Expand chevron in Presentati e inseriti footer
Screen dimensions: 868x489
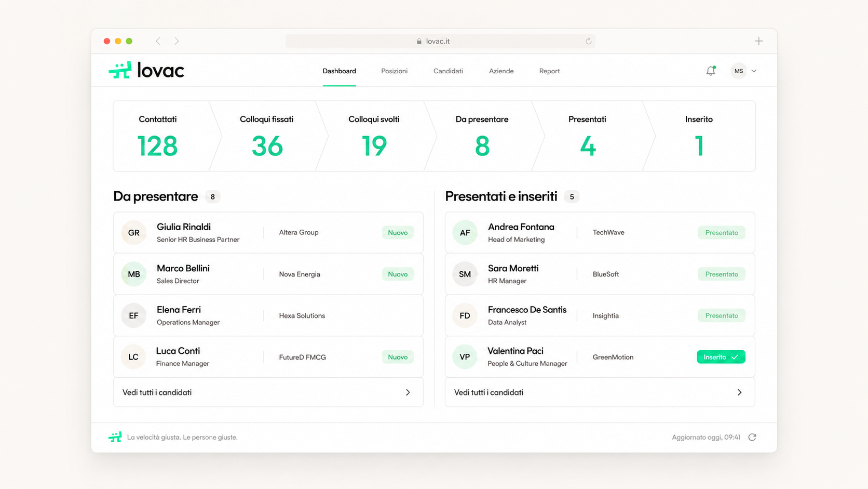tap(740, 392)
